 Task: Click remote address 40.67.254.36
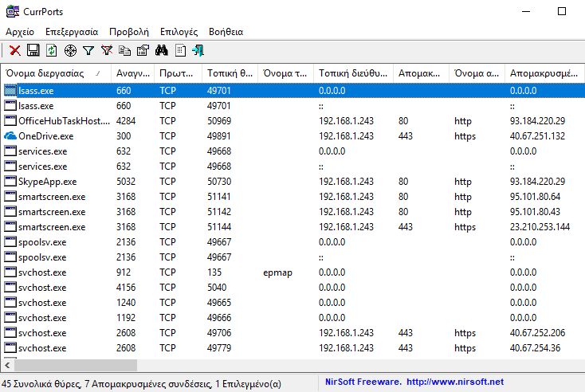coord(535,348)
